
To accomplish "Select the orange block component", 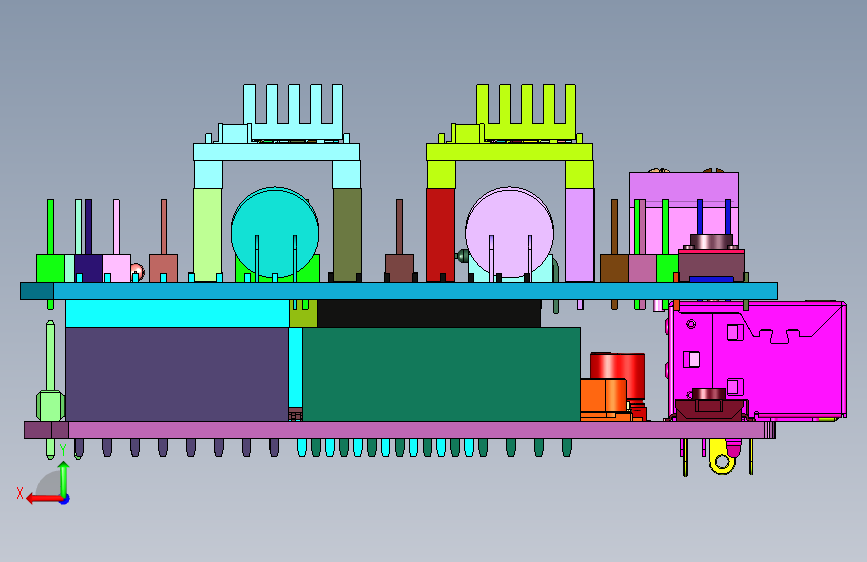I will (x=604, y=396).
